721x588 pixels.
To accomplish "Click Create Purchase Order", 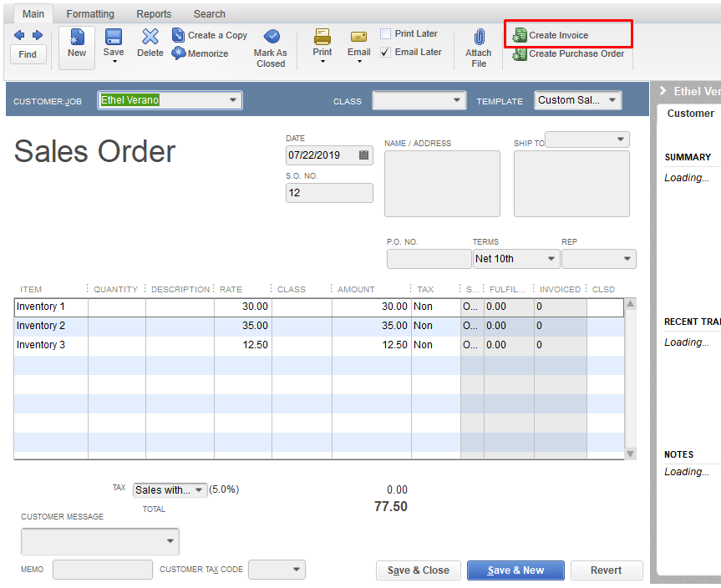I will coord(568,53).
